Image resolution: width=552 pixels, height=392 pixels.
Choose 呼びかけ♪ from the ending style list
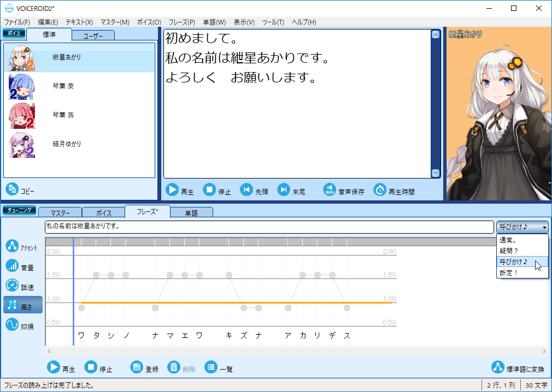[522, 262]
